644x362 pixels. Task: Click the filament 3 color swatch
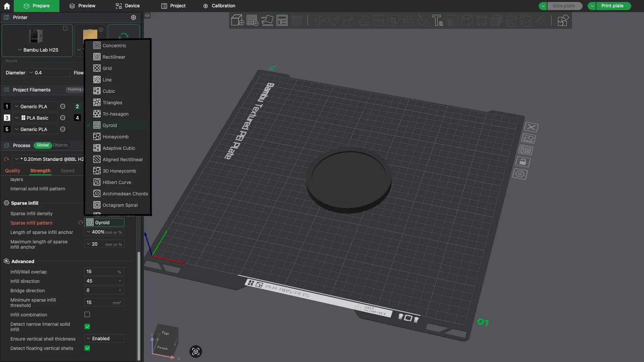(x=7, y=118)
